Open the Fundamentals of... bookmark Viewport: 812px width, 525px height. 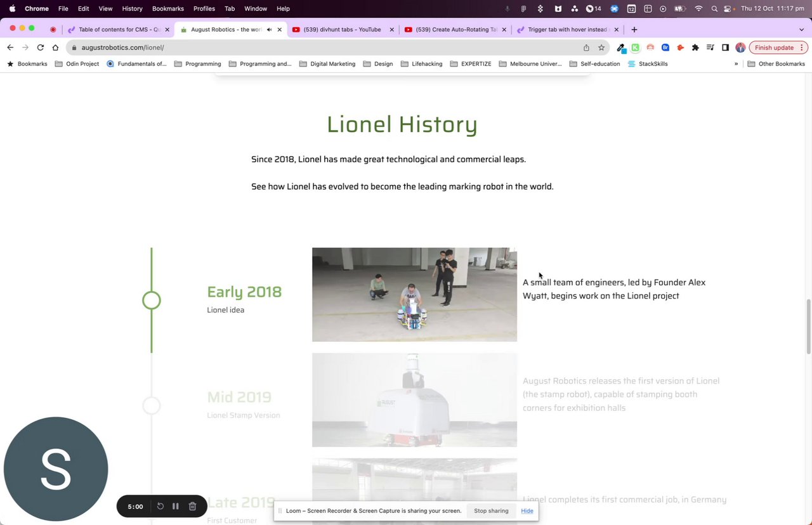[136, 64]
